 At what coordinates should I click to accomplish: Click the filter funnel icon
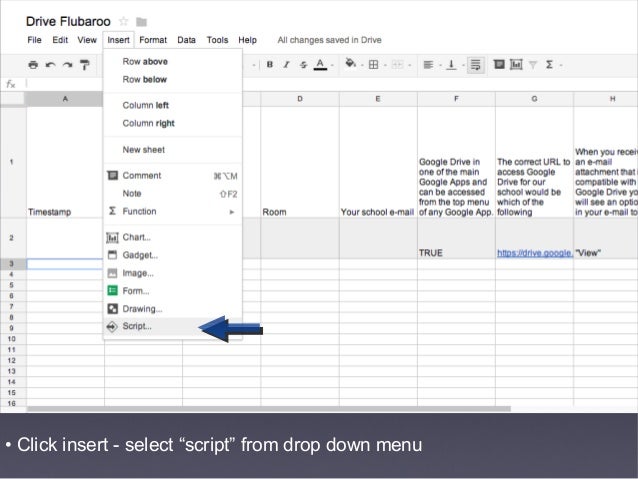[x=533, y=65]
